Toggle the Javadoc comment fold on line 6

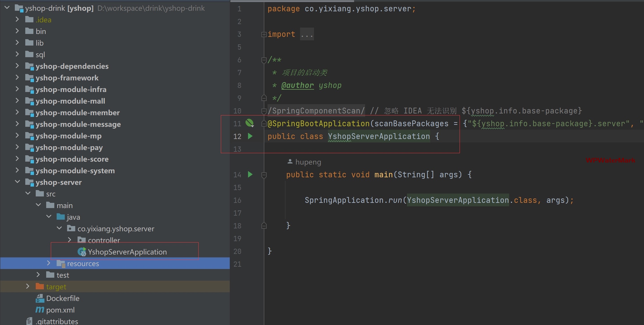(x=264, y=60)
